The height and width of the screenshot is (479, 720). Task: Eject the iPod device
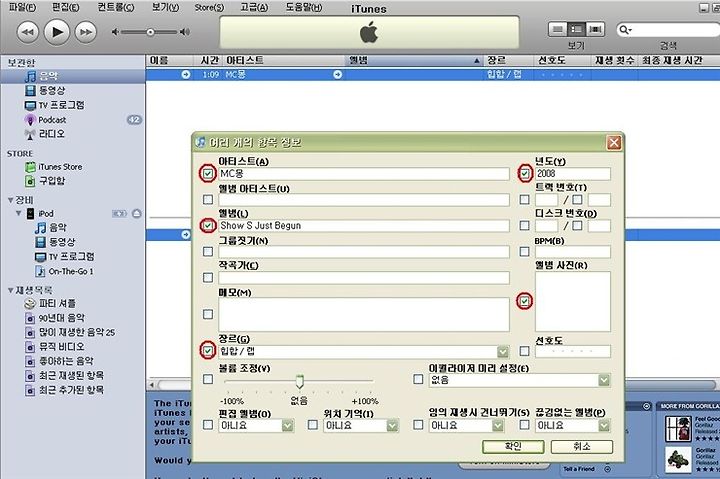(136, 214)
